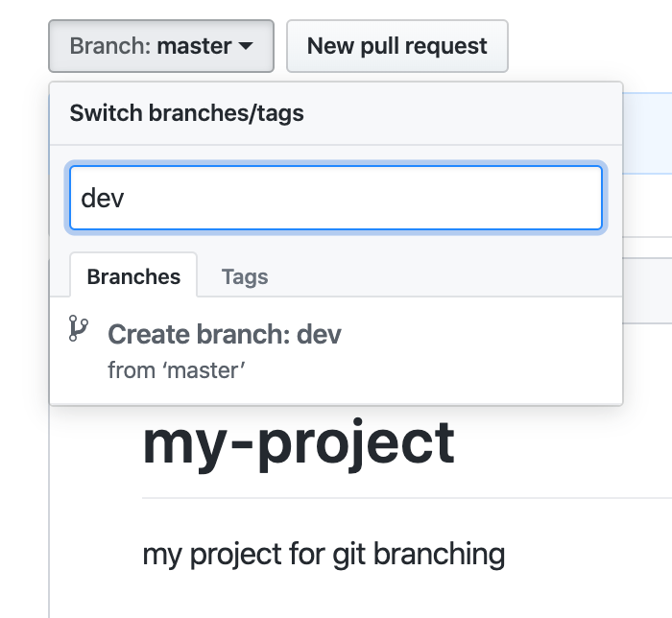Viewport: 672px width, 618px height.
Task: Click the "from 'master'" subtitle text
Action: pos(177,369)
